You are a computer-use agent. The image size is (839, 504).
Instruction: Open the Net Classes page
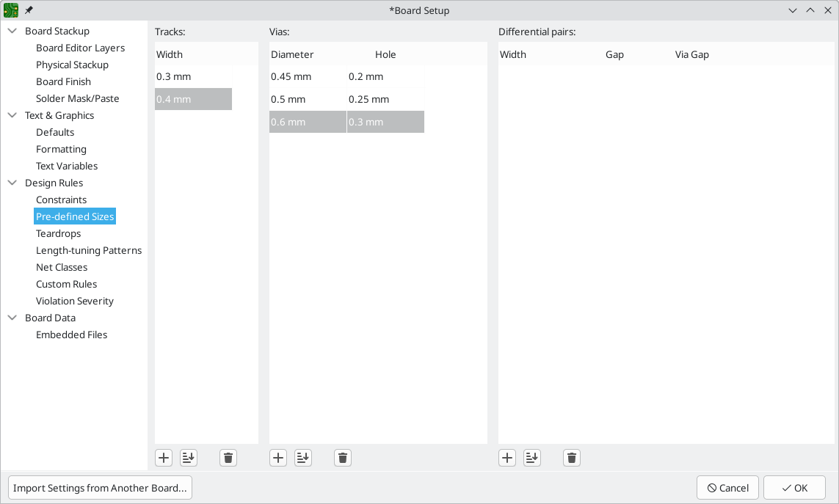pos(62,267)
